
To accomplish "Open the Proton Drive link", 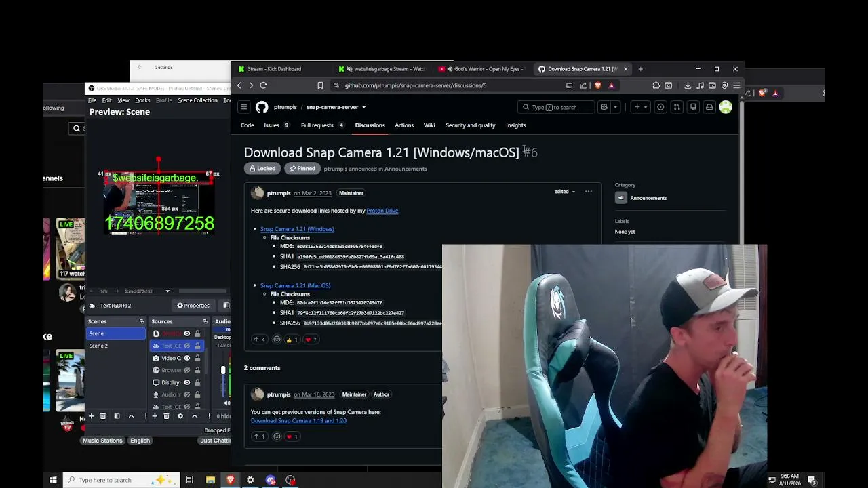I will [x=382, y=211].
